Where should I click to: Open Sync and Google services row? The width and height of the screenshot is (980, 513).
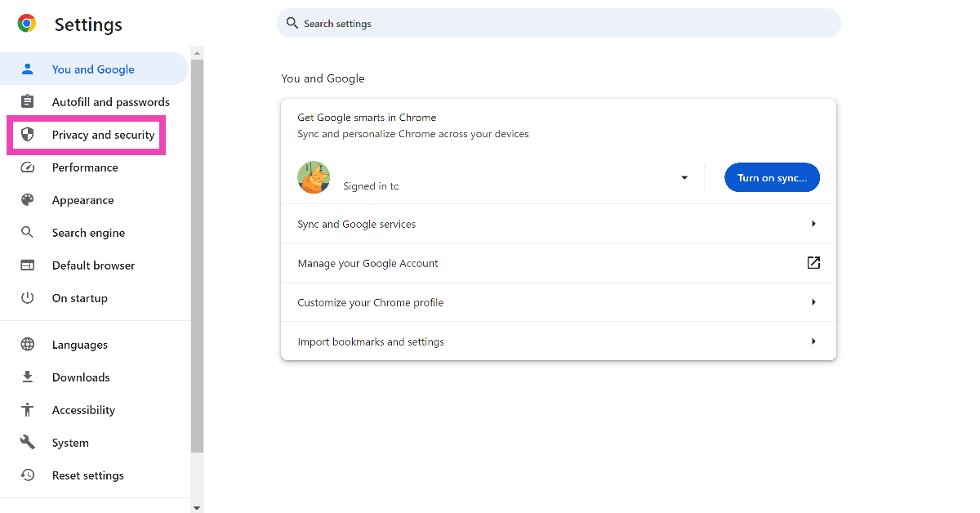tap(559, 224)
